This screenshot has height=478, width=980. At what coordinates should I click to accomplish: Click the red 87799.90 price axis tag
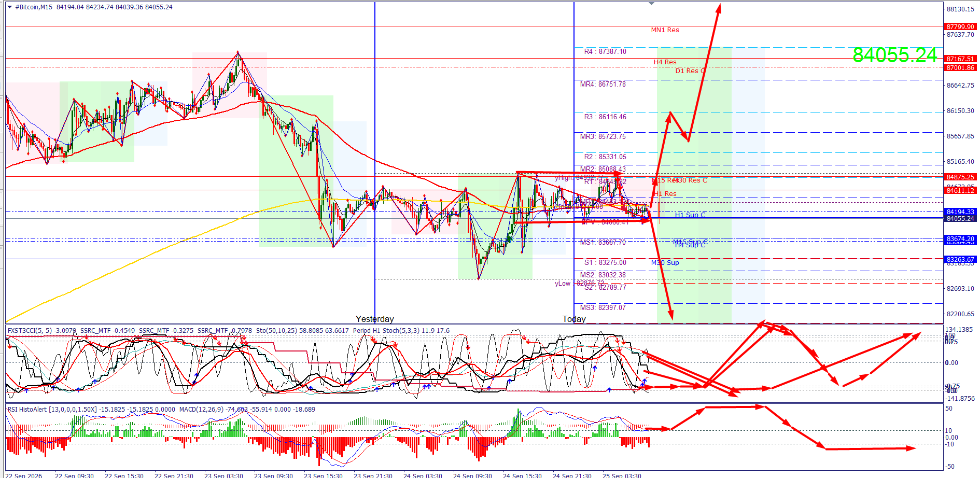pos(960,26)
